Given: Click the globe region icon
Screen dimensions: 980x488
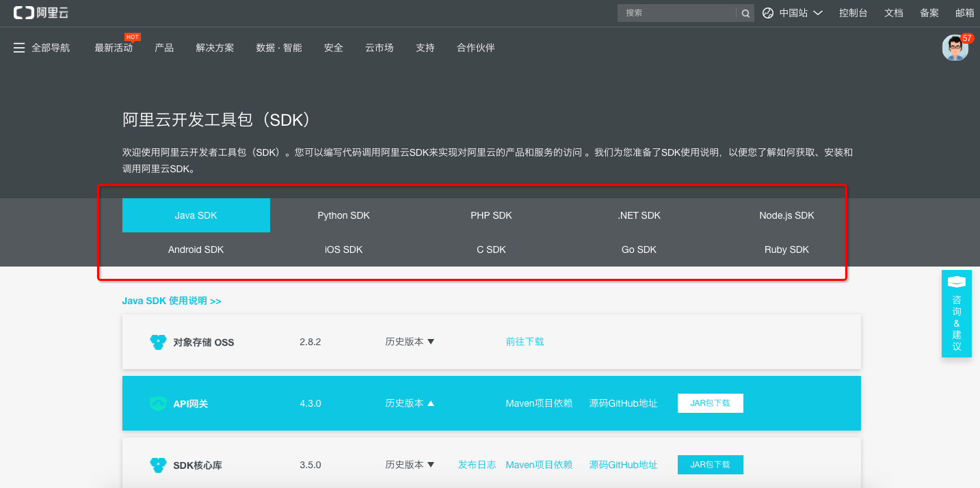Looking at the screenshot, I should pos(768,13).
